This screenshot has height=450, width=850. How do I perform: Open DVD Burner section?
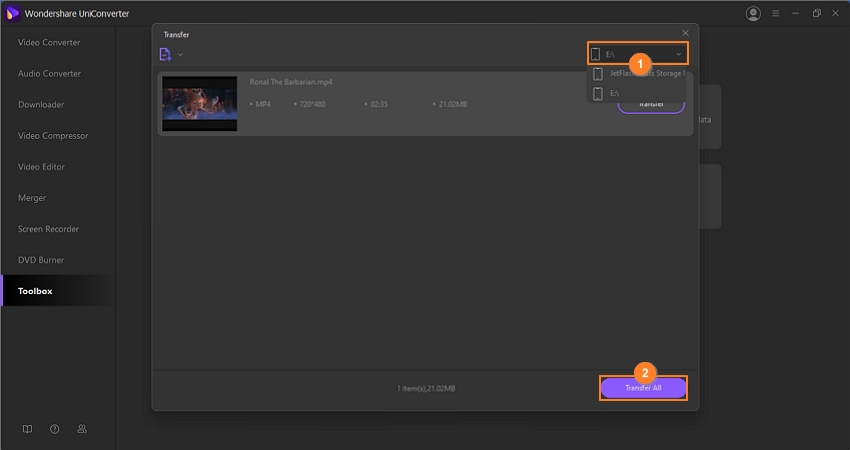coord(41,260)
